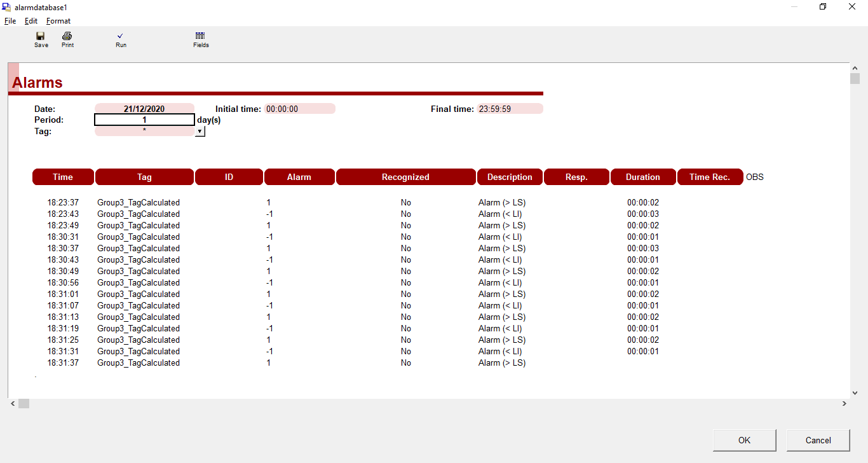Click the alarmdatabase1 window title icon
This screenshot has width=868, height=463.
(x=6, y=7)
